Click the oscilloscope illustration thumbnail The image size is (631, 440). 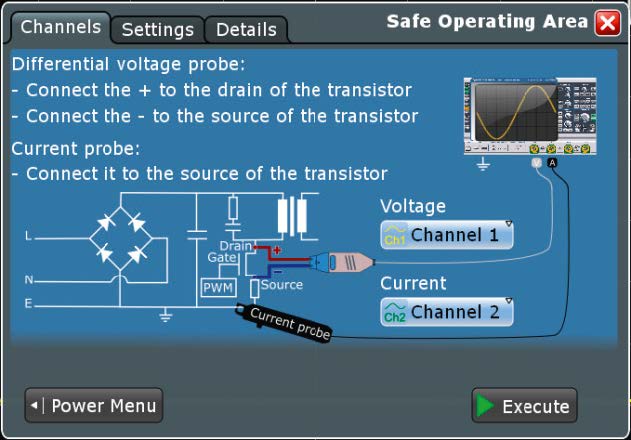coord(530,116)
